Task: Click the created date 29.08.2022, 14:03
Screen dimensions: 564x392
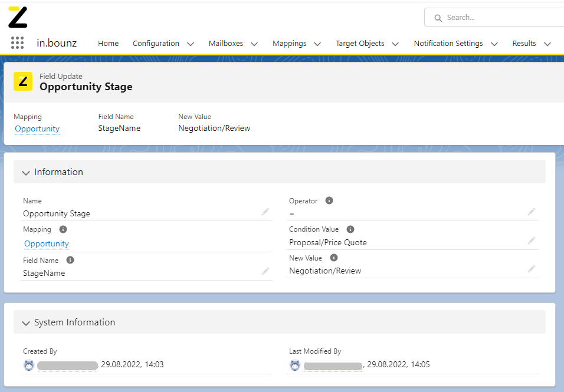Action: pyautogui.click(x=132, y=365)
